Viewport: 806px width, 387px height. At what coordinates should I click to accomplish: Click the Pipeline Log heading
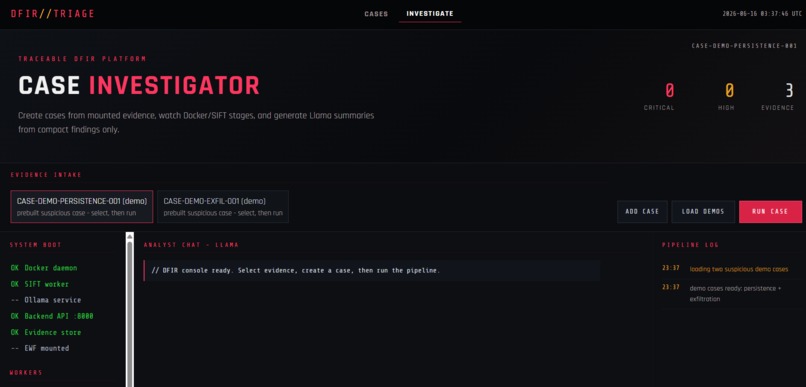(x=690, y=245)
